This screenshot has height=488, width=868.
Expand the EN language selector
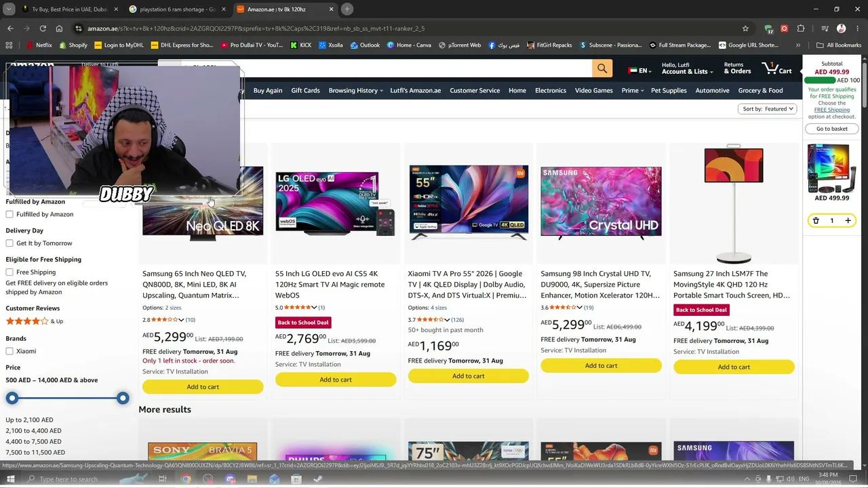(640, 70)
